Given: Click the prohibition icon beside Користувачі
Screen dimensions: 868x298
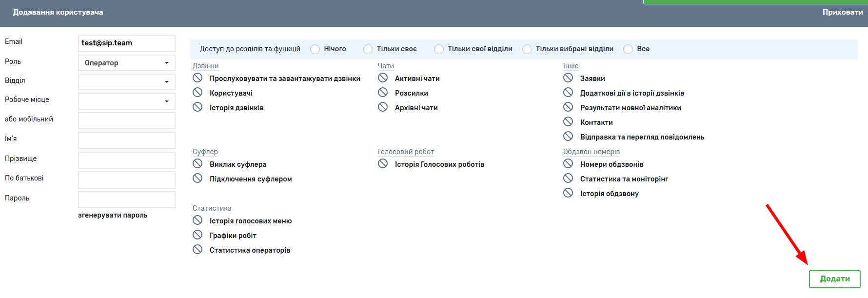Looking at the screenshot, I should [x=197, y=92].
